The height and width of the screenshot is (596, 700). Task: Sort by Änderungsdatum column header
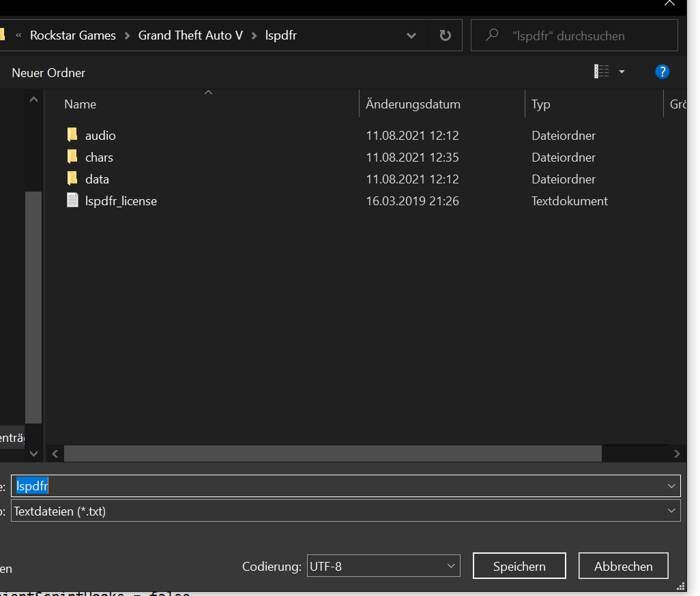[413, 104]
